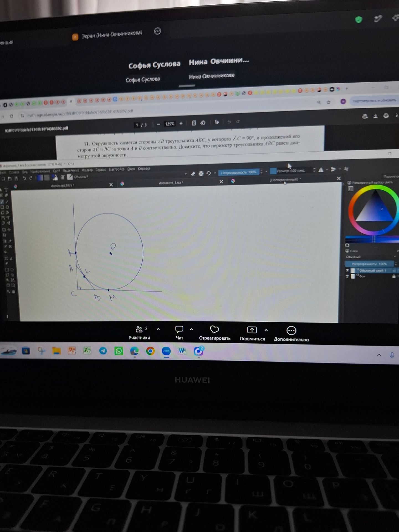Viewport: 399px width, 532px height.
Task: Click the undo arrow in Krita toolbar
Action: click(x=24, y=178)
